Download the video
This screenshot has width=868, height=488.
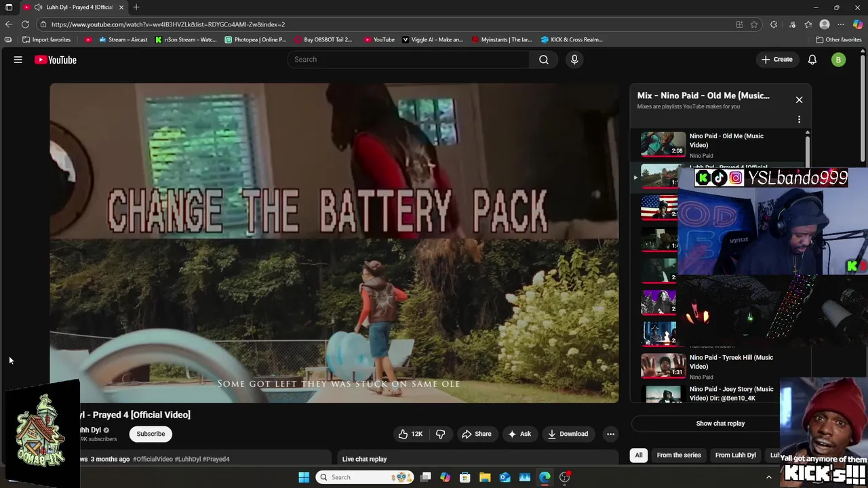(x=568, y=434)
